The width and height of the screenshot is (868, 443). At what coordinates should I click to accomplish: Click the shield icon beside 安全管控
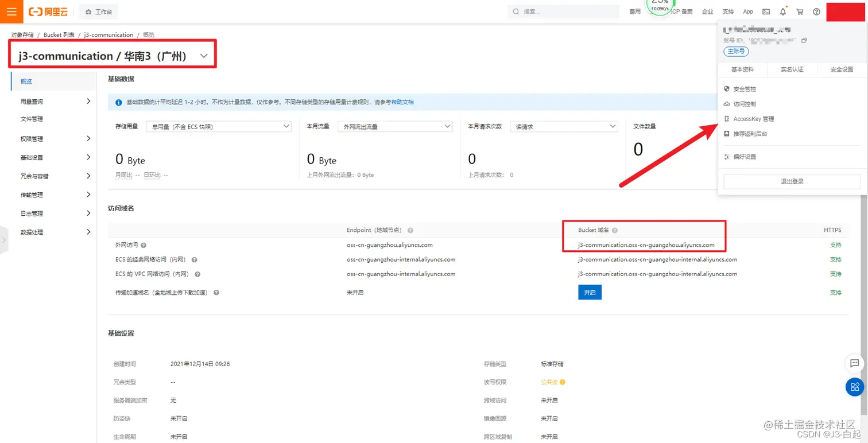pos(727,89)
